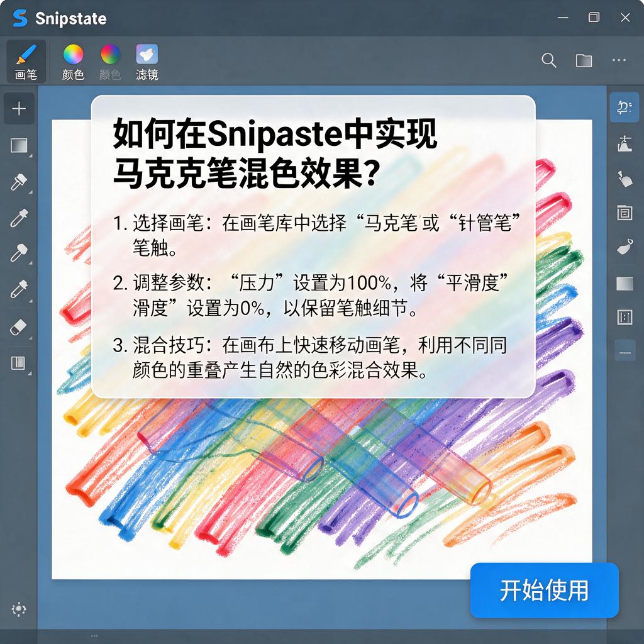The height and width of the screenshot is (644, 644).
Task: Open the settings gear at sidebar bottom
Action: coord(19,609)
